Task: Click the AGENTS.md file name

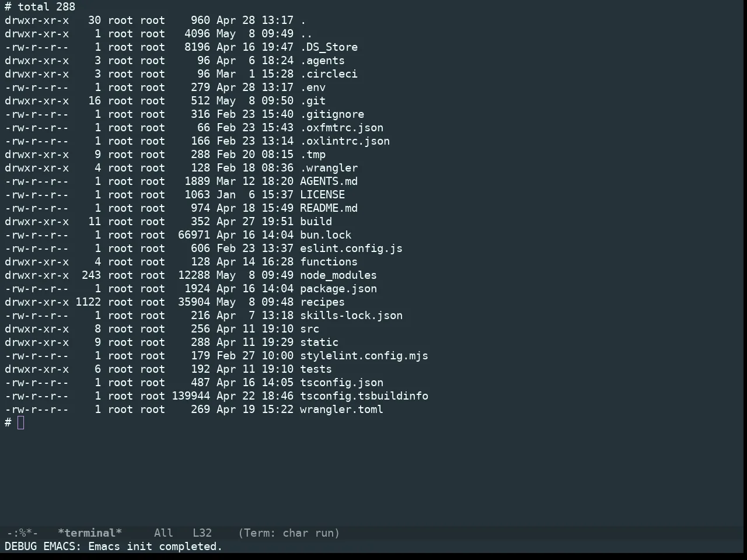Action: pyautogui.click(x=329, y=181)
